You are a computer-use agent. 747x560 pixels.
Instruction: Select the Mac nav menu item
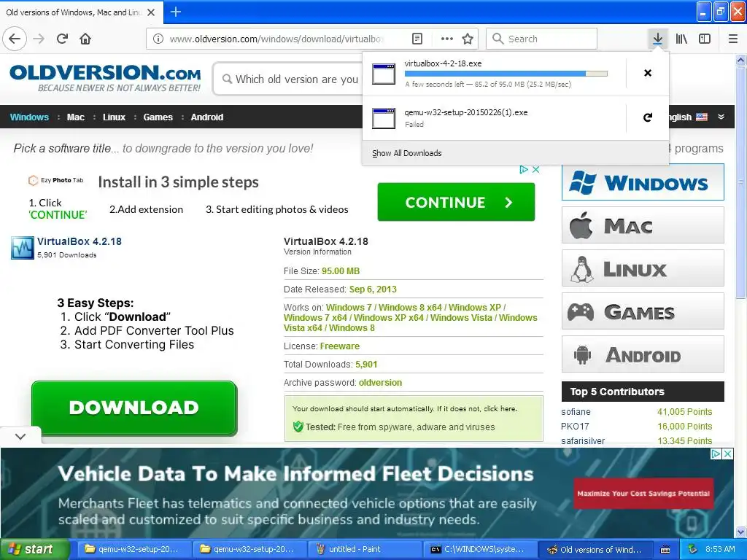(x=75, y=117)
